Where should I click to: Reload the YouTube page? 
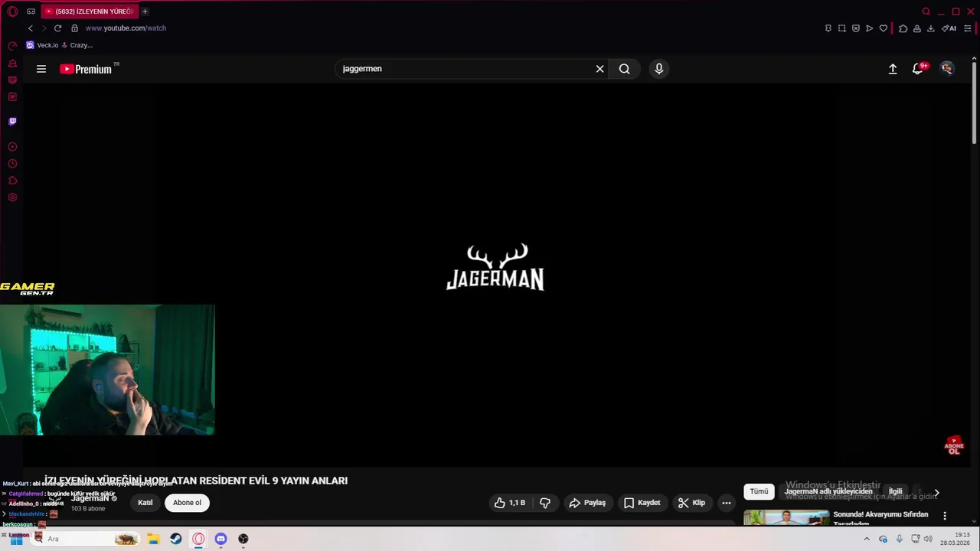(57, 28)
